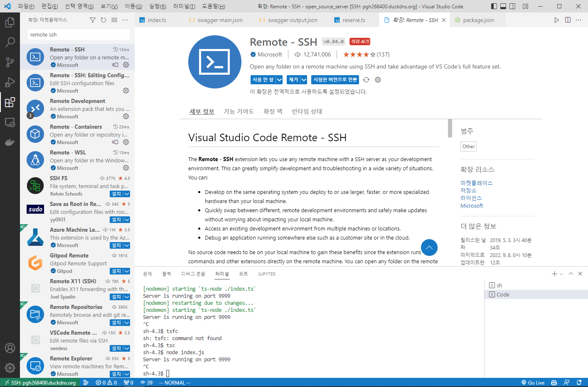Open manage gear on Remote - SSH details page
588x387 pixels.
(378, 80)
